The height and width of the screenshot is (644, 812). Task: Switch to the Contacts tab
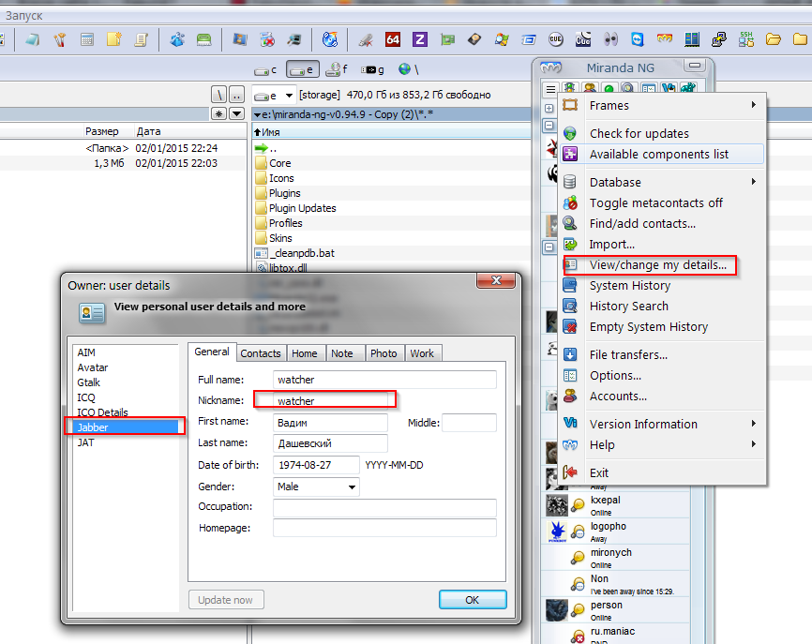tap(261, 353)
